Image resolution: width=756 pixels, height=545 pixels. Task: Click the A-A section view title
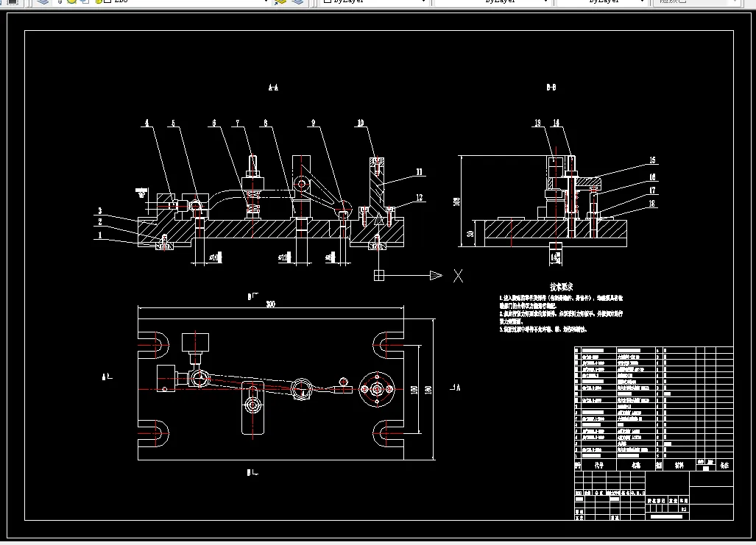(x=273, y=88)
